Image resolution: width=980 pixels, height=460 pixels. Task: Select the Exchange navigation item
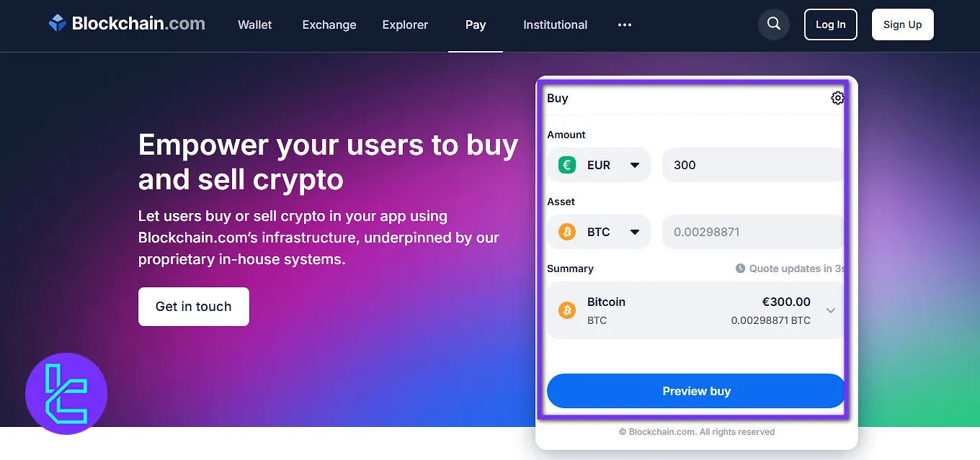pyautogui.click(x=329, y=24)
